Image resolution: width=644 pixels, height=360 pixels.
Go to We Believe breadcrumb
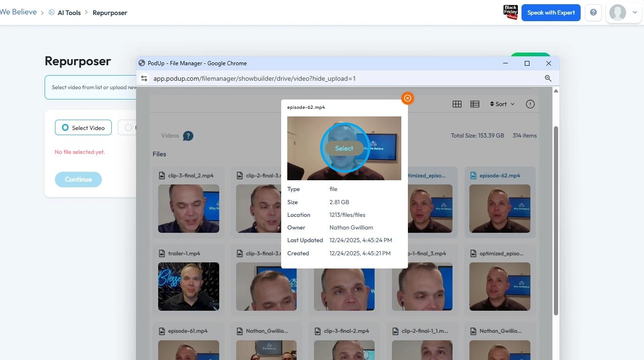[18, 12]
